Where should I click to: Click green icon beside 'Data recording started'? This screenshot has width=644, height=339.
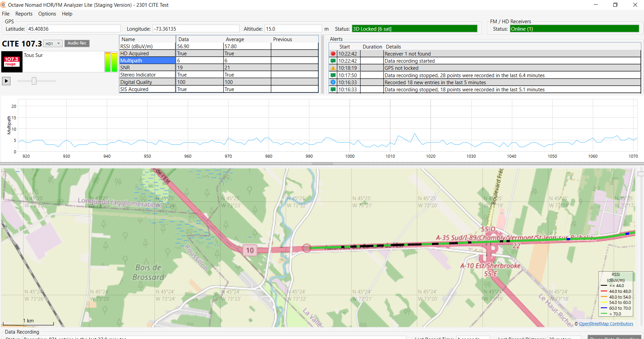333,61
